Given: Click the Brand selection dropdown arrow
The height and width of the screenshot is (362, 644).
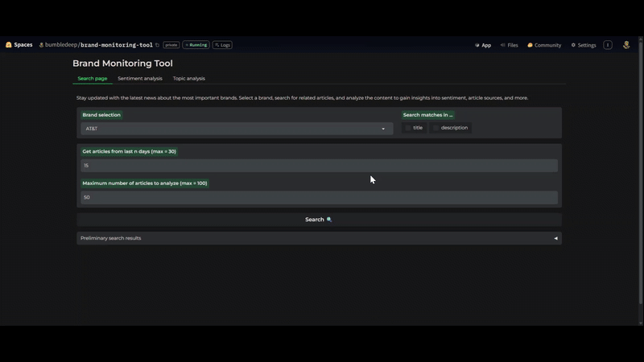Looking at the screenshot, I should tap(383, 129).
